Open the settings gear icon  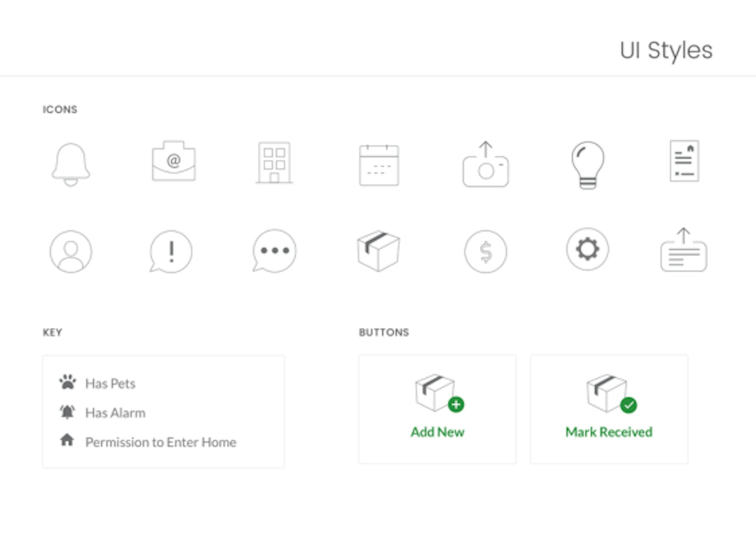click(587, 249)
